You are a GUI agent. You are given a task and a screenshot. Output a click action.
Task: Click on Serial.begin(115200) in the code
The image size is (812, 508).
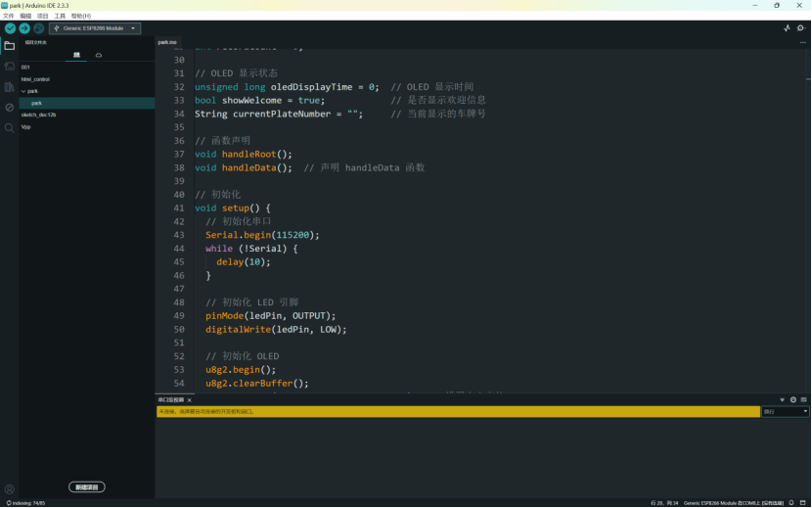pos(262,235)
